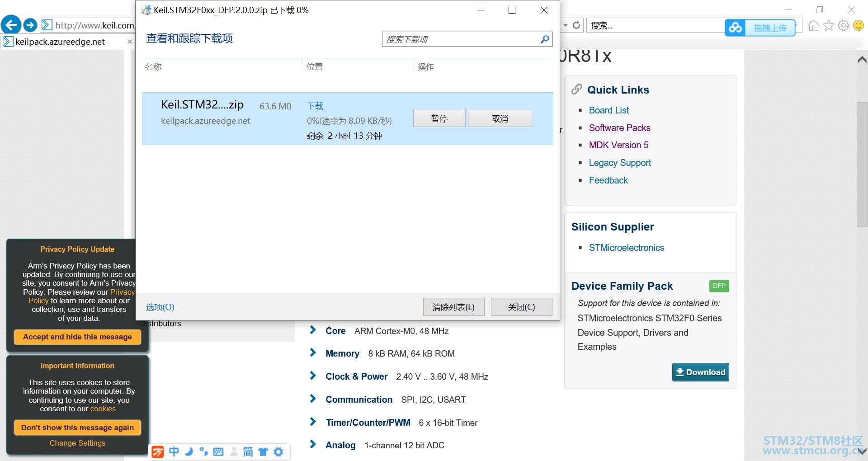Screen dimensions: 868x461
Task: Open the Software Packs link
Action: [x=619, y=128]
